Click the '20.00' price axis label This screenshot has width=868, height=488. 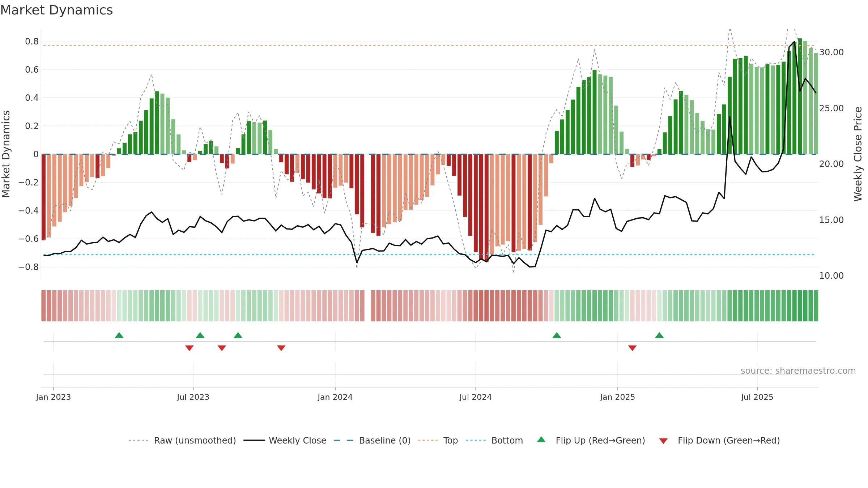[831, 164]
